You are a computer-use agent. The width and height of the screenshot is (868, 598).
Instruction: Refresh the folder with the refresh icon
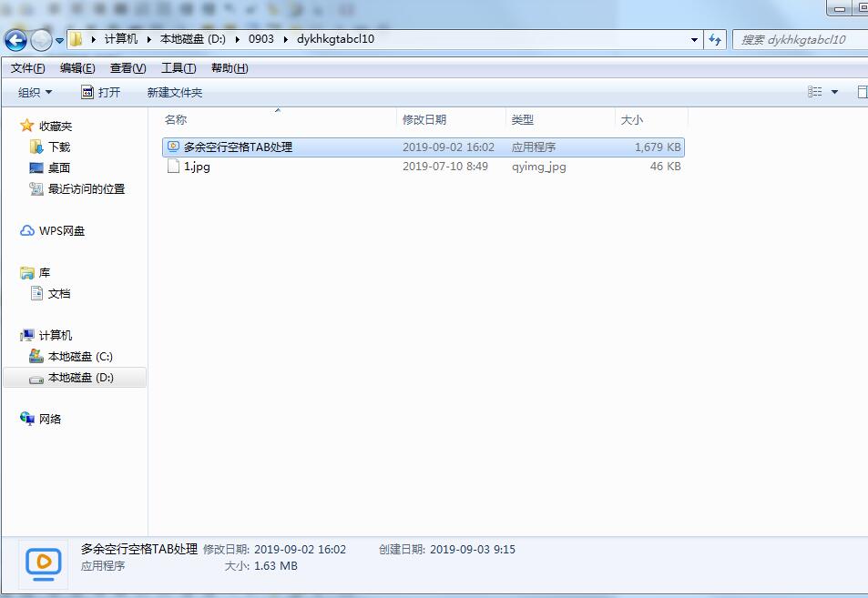point(715,40)
